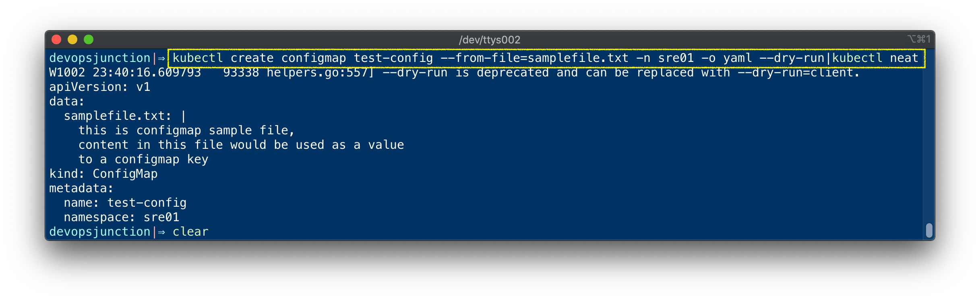Click the pipe character before kubectl neat

[828, 58]
